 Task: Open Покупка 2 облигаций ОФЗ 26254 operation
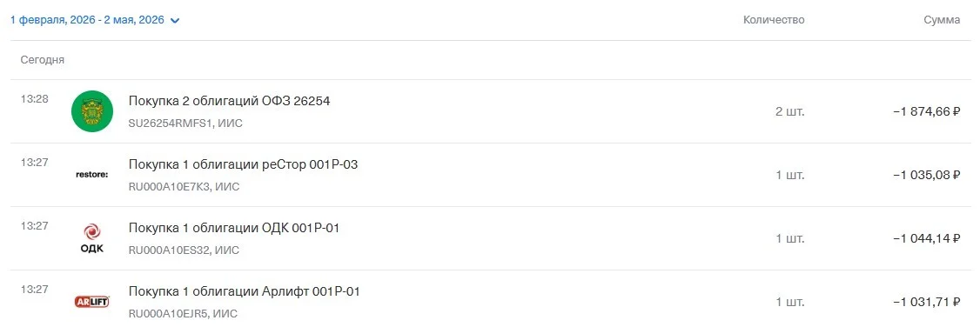tap(490, 111)
